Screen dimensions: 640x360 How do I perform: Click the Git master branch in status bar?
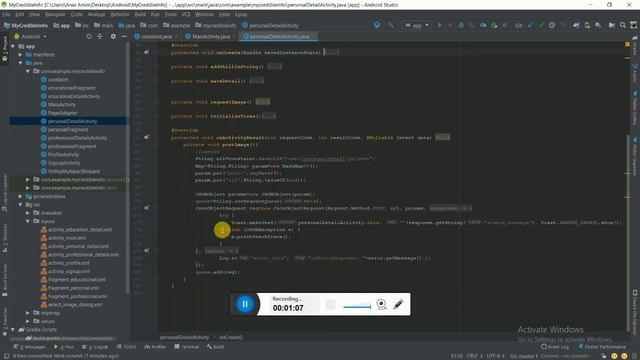524,356
